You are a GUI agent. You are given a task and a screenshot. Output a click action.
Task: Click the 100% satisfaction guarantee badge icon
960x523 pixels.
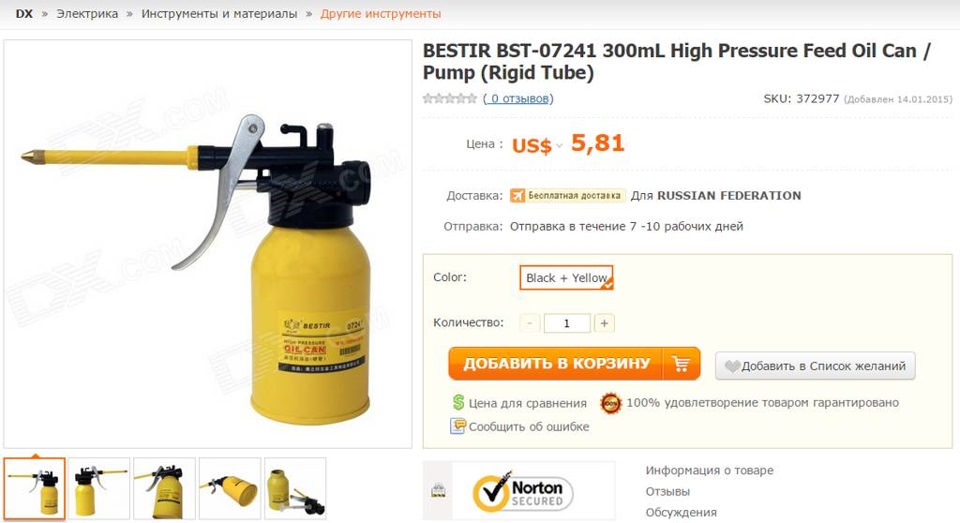click(610, 403)
